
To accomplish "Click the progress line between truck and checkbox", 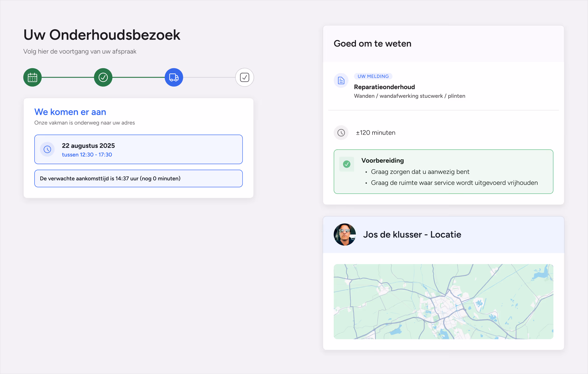I will 209,77.
